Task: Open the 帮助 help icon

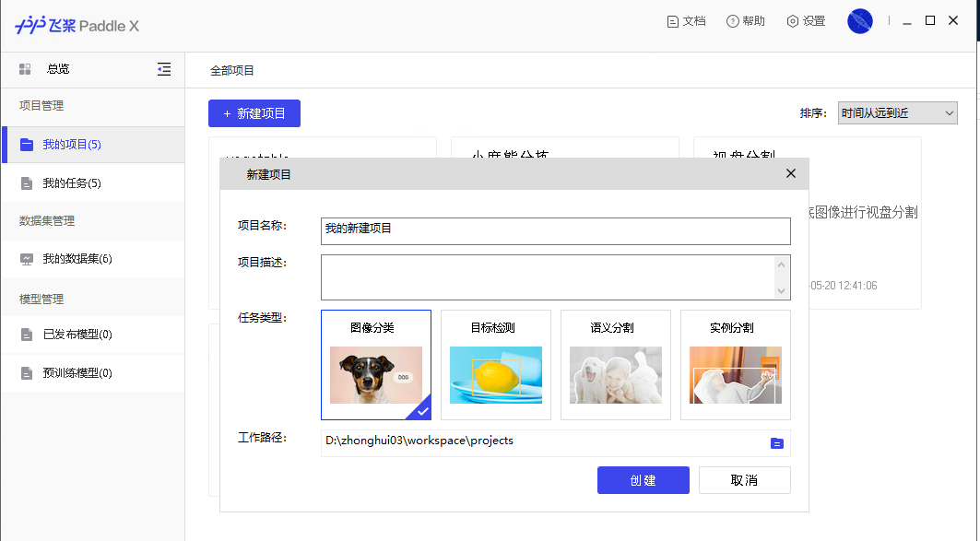Action: click(733, 21)
